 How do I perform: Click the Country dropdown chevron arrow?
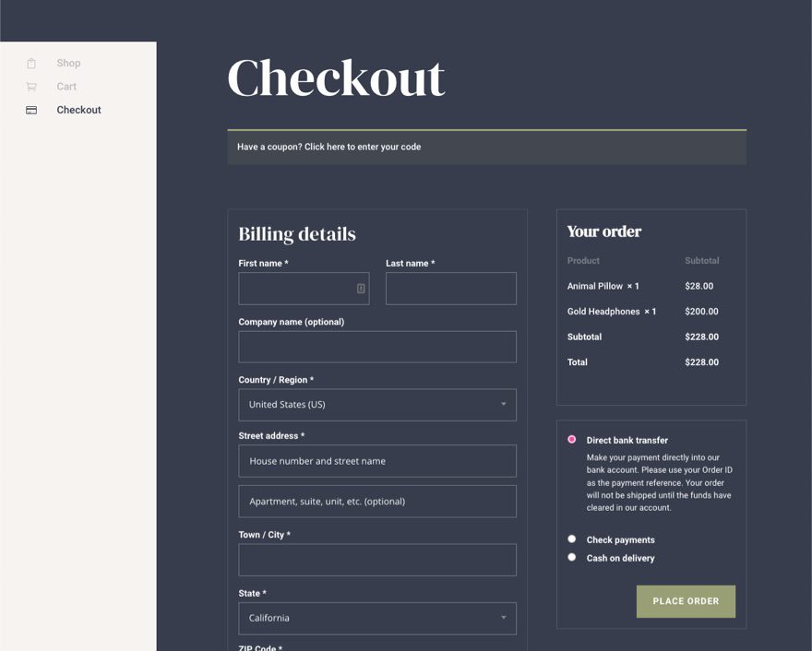click(504, 404)
